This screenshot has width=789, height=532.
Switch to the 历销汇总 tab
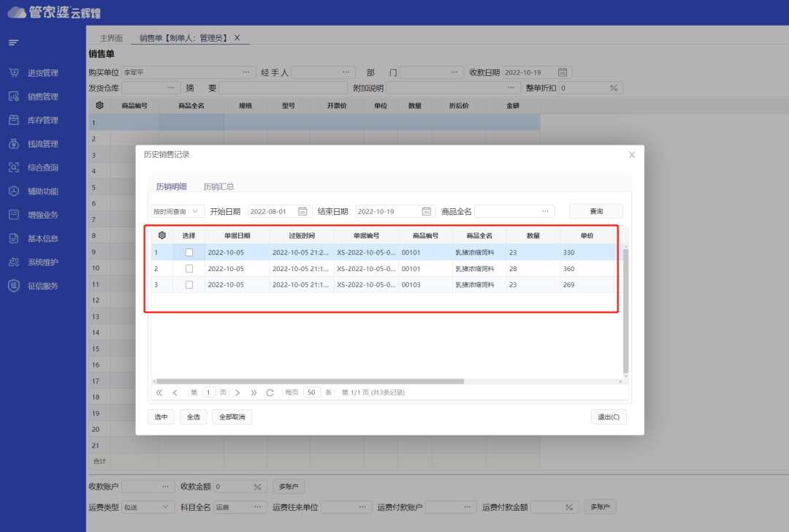218,186
